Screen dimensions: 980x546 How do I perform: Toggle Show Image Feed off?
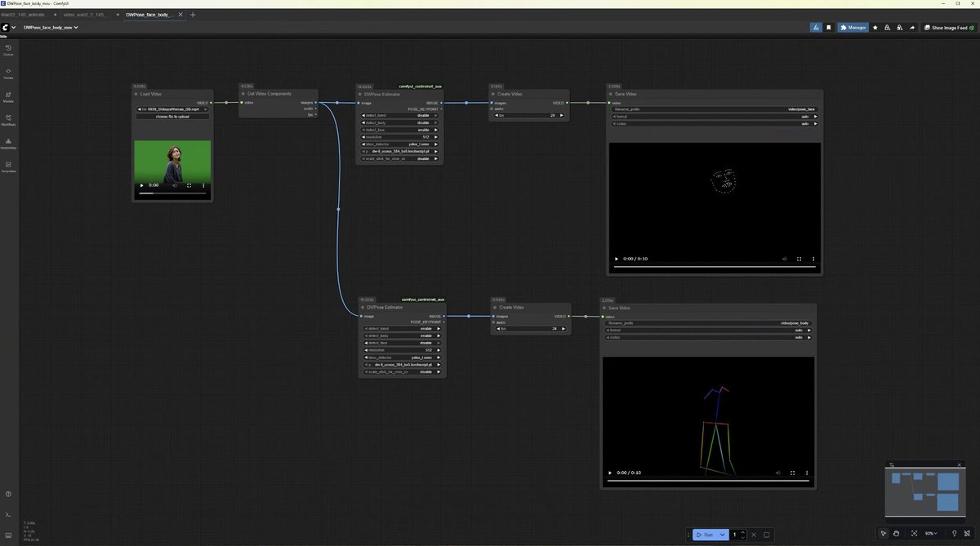tap(947, 27)
